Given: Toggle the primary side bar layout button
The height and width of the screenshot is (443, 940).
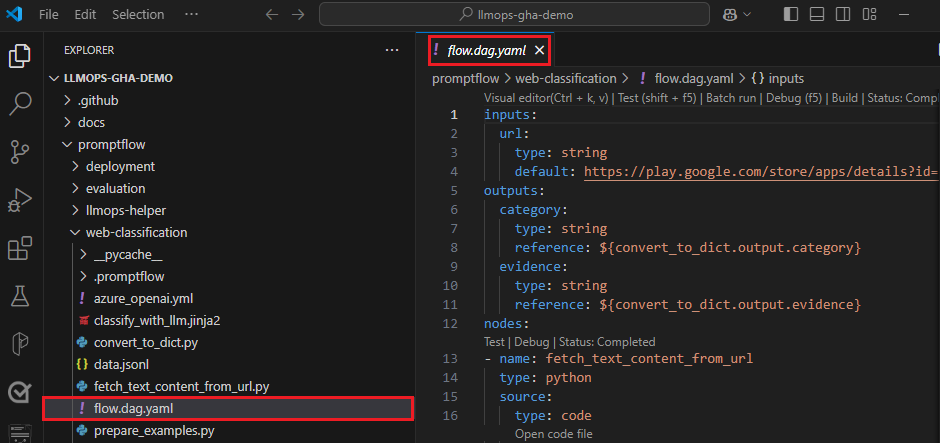Looking at the screenshot, I should tap(791, 15).
